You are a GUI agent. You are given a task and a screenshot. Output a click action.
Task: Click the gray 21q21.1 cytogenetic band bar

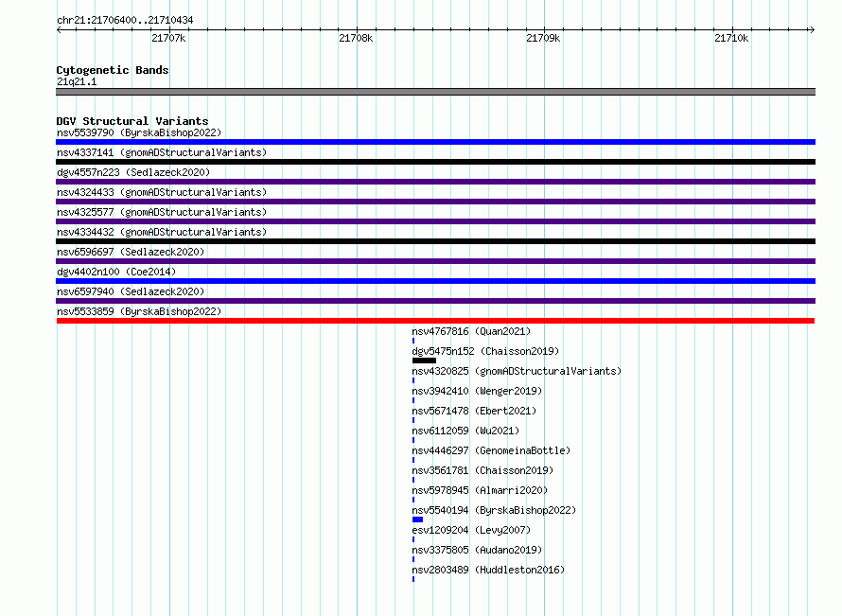pos(435,92)
